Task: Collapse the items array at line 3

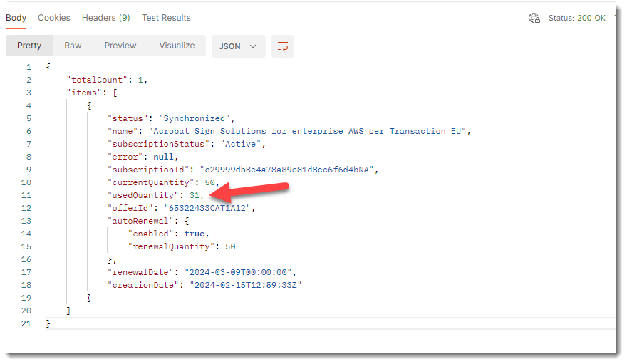Action: point(115,93)
